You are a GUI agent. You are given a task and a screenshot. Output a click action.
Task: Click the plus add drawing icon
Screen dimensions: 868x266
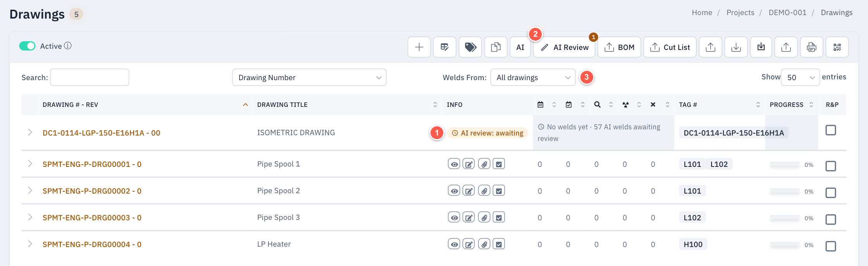coord(419,47)
